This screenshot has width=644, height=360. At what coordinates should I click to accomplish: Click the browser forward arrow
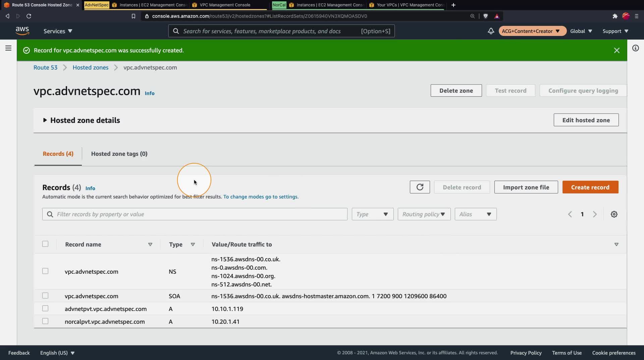coord(18,16)
